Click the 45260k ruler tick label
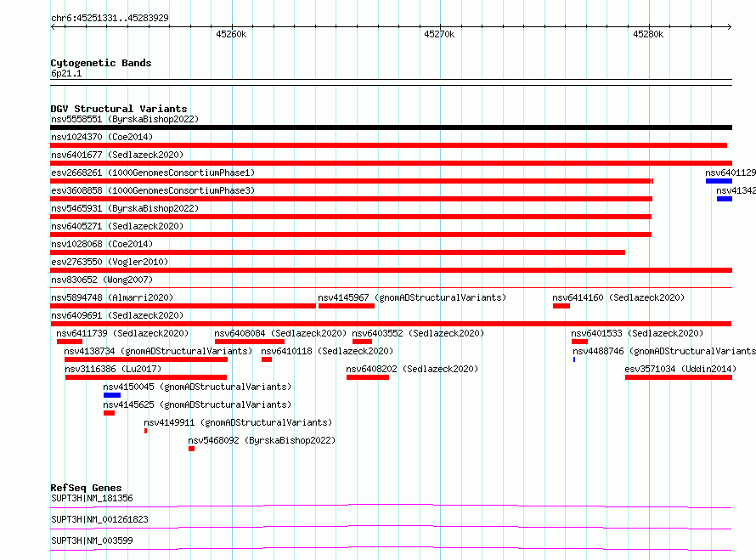Image resolution: width=756 pixels, height=560 pixels. (231, 34)
